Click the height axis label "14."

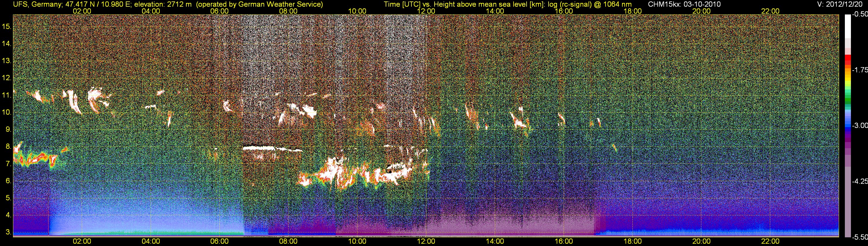coord(6,43)
